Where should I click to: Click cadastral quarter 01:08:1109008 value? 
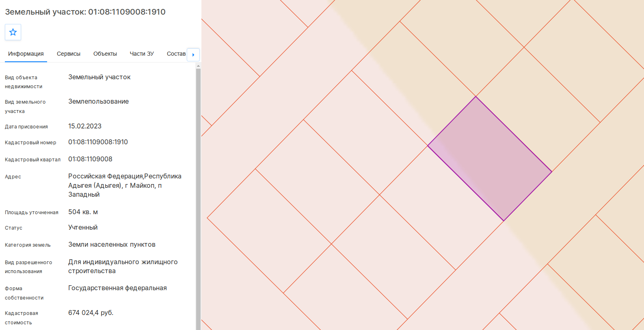[x=90, y=159]
